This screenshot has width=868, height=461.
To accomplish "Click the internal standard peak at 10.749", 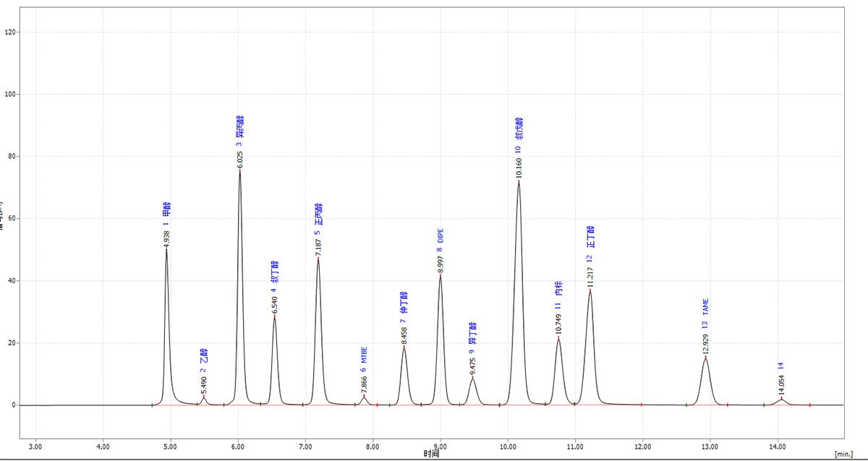I will (558, 337).
